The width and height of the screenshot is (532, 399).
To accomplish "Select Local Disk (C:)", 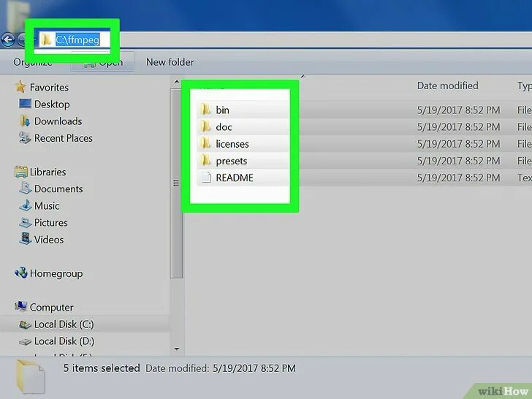I will point(64,324).
